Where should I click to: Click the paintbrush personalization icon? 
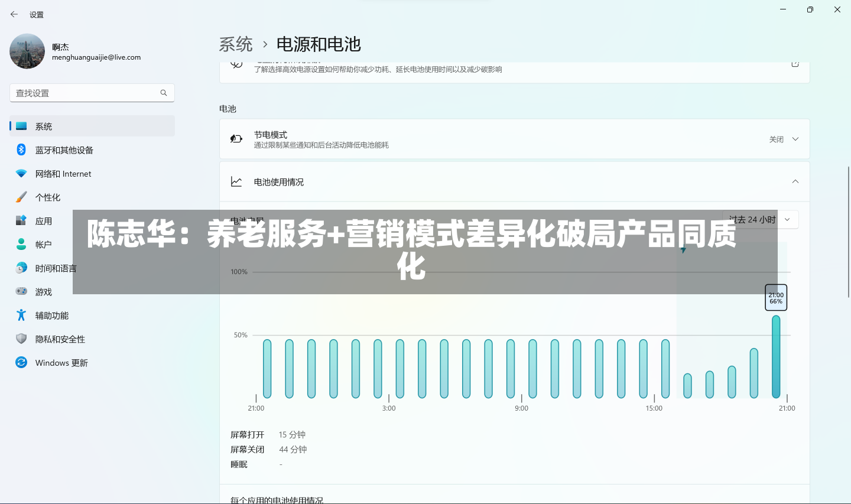click(x=21, y=197)
